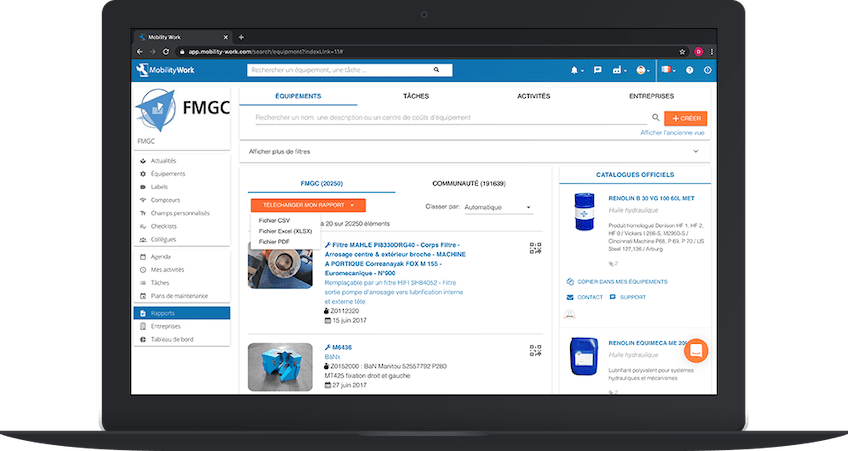
Task: Open the RENOLIN blue barrel image
Action: [584, 212]
